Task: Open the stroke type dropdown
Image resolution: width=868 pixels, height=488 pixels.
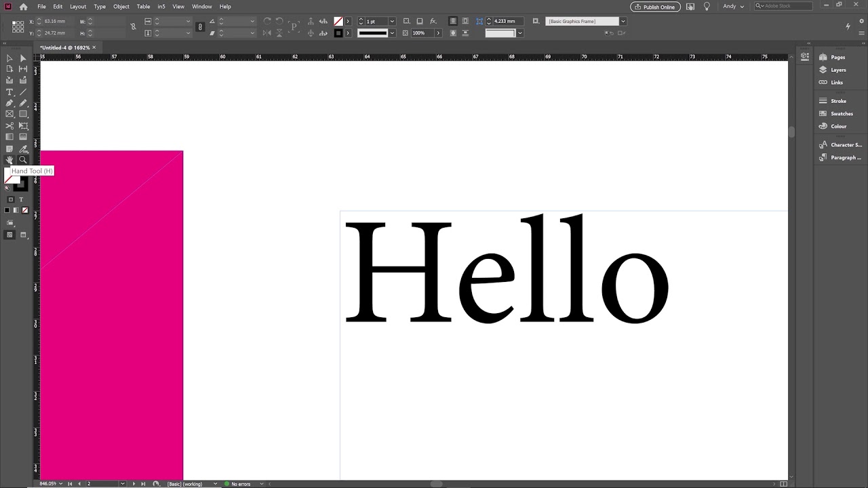Action: (x=392, y=33)
